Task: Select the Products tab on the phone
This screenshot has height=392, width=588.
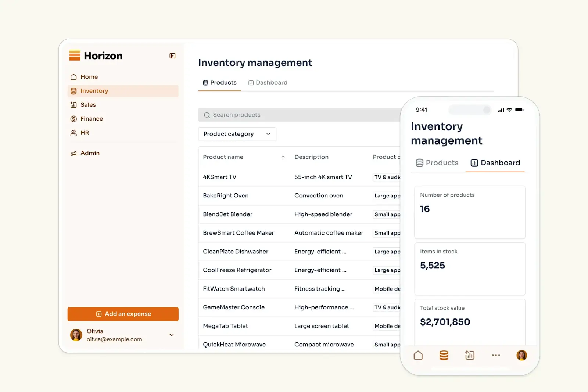Action: (x=437, y=163)
